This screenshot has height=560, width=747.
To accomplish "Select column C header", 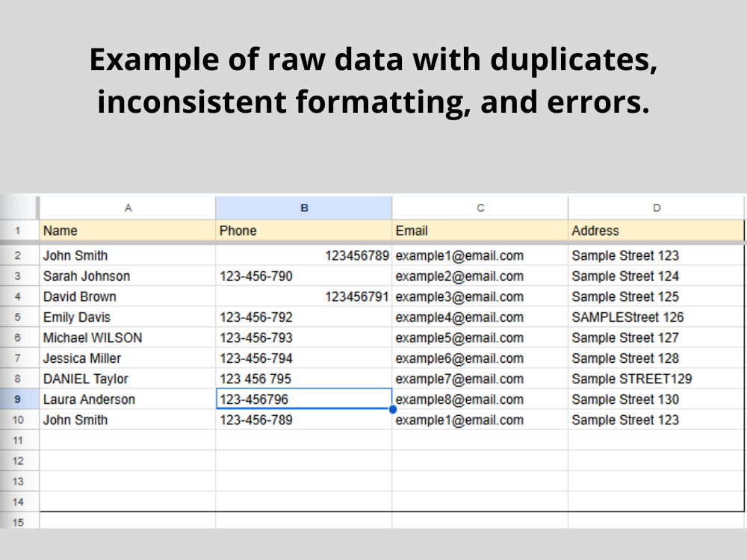I will [x=480, y=208].
